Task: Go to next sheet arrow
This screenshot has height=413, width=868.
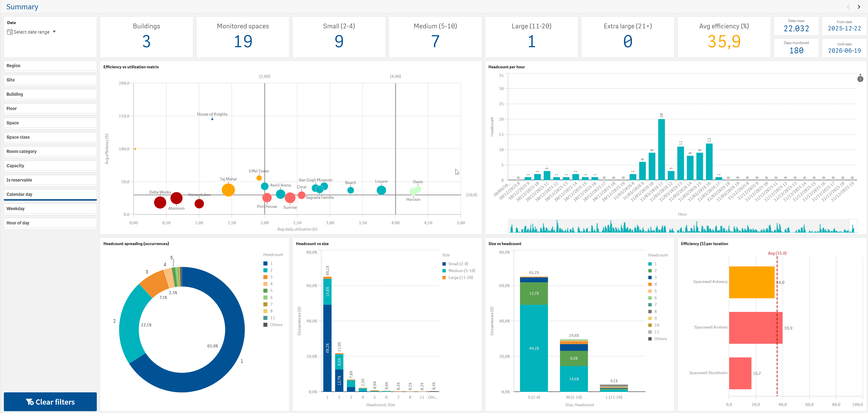Action: [858, 7]
